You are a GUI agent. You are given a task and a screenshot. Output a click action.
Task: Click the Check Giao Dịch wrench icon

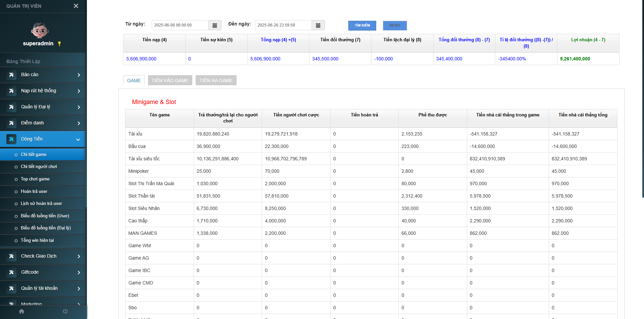pyautogui.click(x=11, y=256)
